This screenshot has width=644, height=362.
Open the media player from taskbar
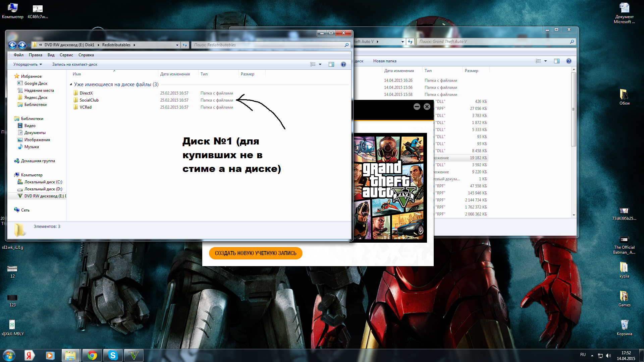50,355
